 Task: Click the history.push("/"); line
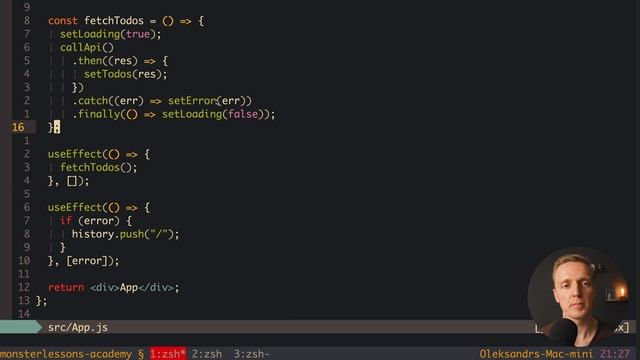point(126,234)
